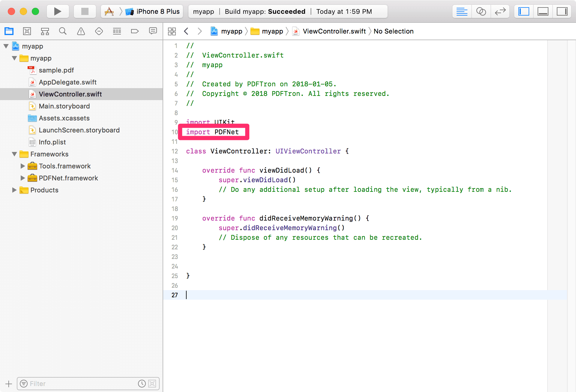Click the add plus button at bottom
The image size is (576, 392).
pyautogui.click(x=9, y=384)
